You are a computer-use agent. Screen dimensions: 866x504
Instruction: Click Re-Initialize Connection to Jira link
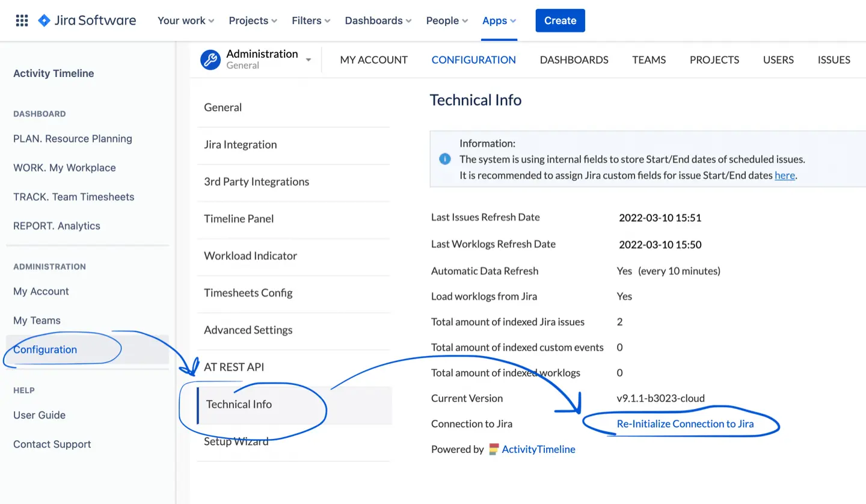pyautogui.click(x=685, y=424)
